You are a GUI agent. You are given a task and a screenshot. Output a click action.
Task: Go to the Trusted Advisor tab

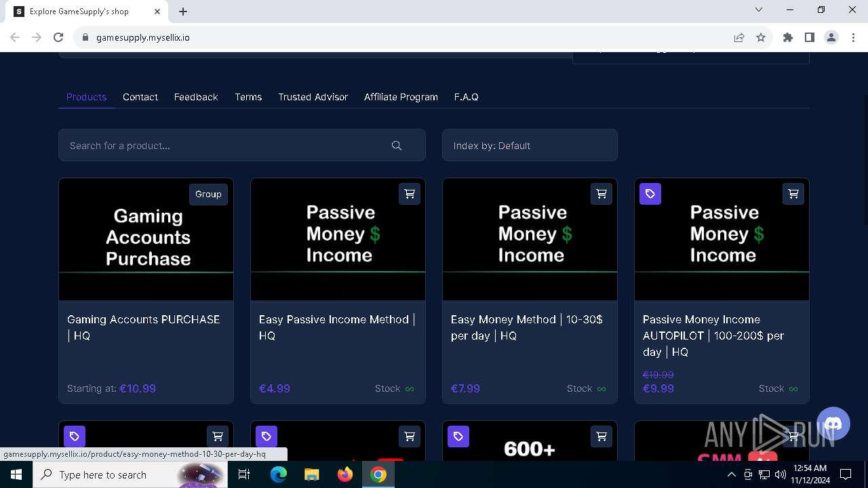(x=313, y=97)
